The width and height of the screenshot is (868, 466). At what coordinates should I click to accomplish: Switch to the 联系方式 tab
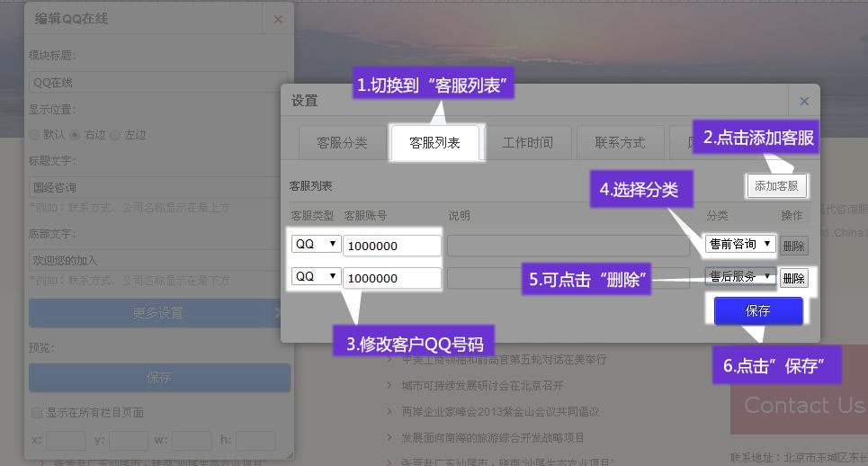[620, 142]
